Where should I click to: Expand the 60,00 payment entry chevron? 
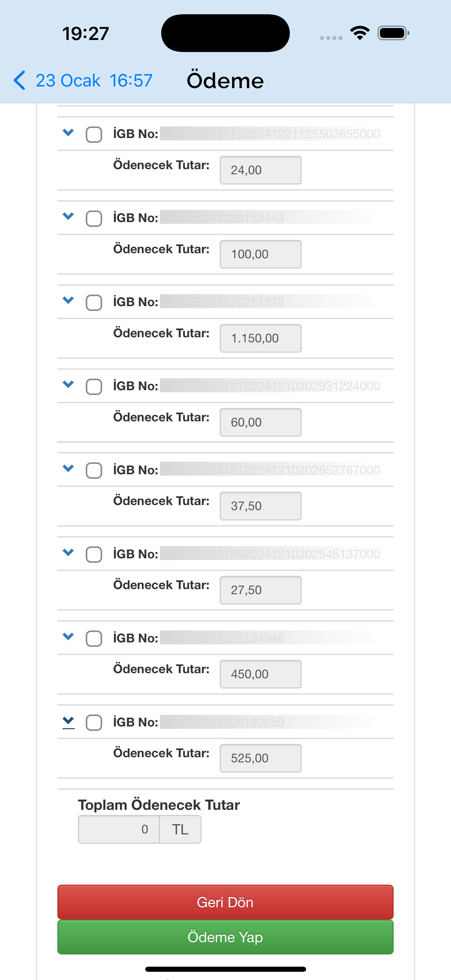[68, 385]
